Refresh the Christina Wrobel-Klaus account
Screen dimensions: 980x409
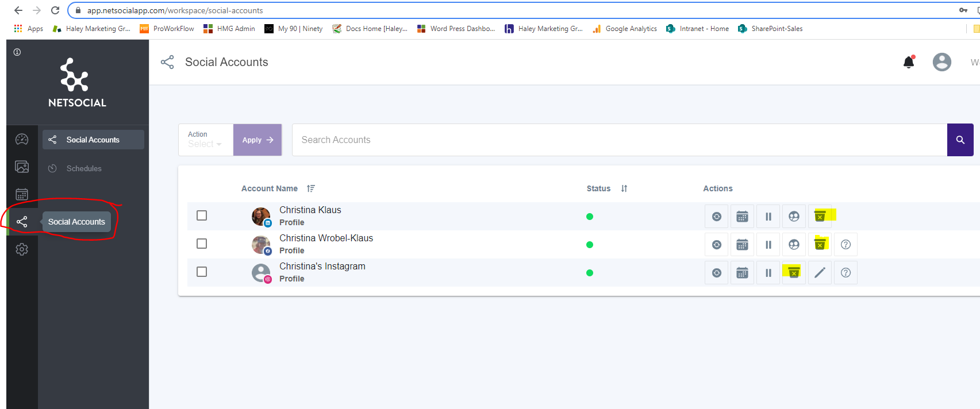[x=716, y=245]
